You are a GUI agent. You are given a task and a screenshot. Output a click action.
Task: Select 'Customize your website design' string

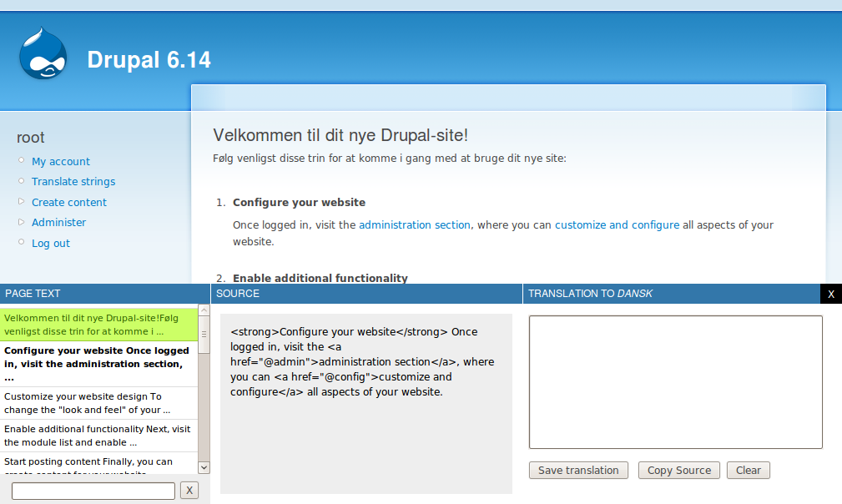pyautogui.click(x=98, y=403)
